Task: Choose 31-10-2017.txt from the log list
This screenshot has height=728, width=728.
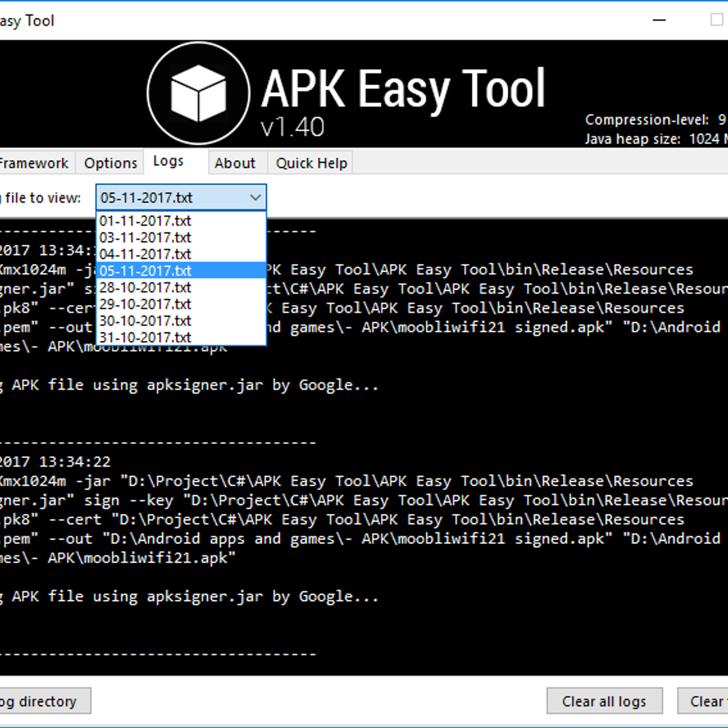Action: 181,337
